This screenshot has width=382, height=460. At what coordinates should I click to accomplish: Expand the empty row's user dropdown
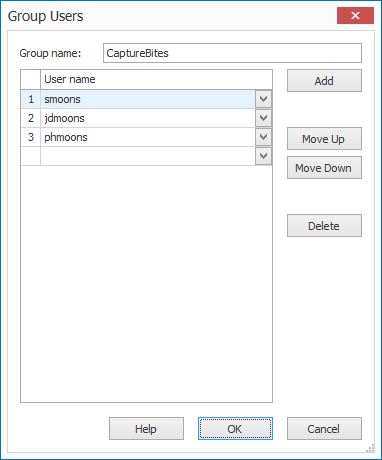tap(263, 156)
